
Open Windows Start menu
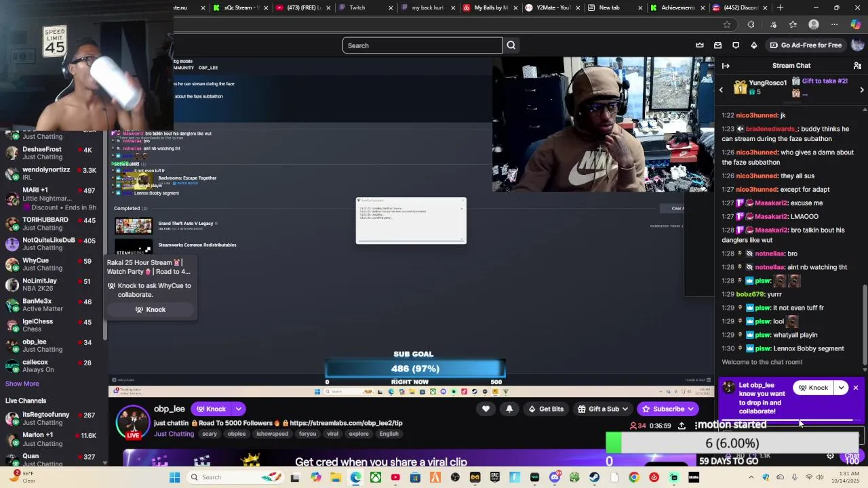click(x=174, y=477)
